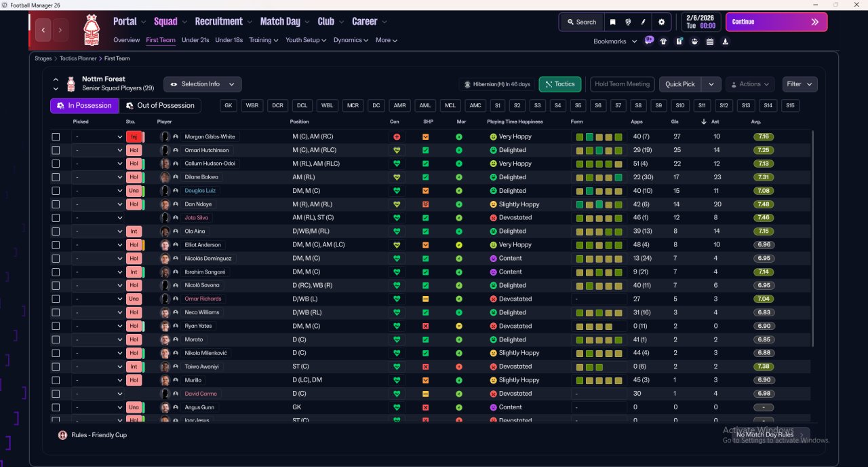Select the Out of Possession tab

click(161, 106)
